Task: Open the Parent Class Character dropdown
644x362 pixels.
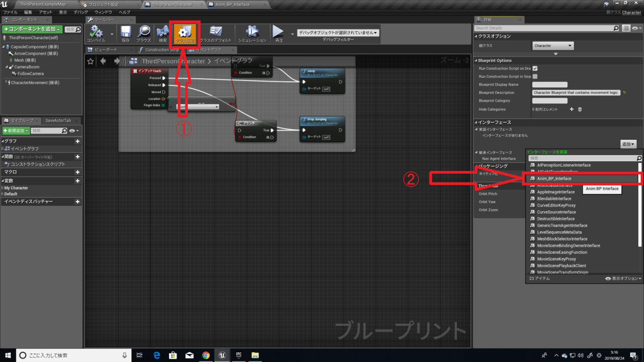Action: (x=553, y=46)
